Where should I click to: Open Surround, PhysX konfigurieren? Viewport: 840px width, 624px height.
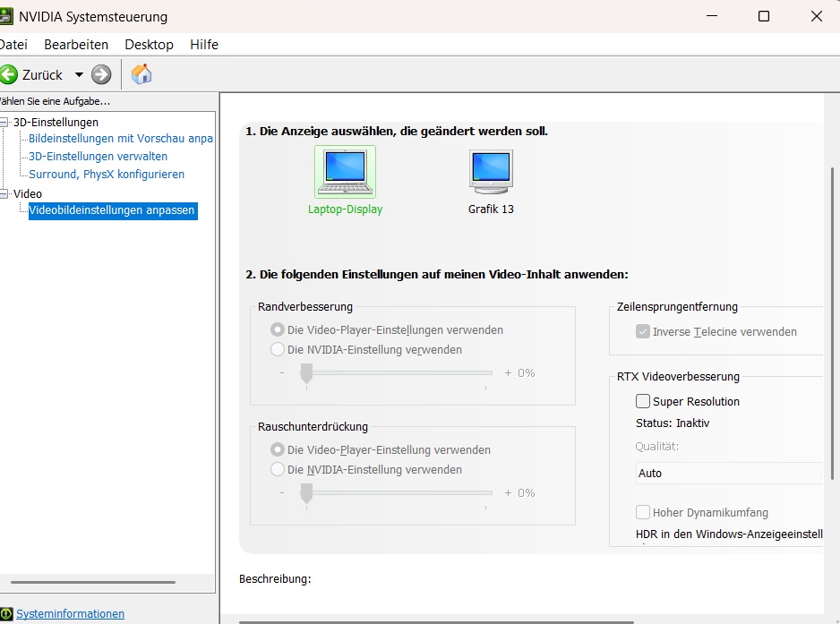click(x=107, y=174)
